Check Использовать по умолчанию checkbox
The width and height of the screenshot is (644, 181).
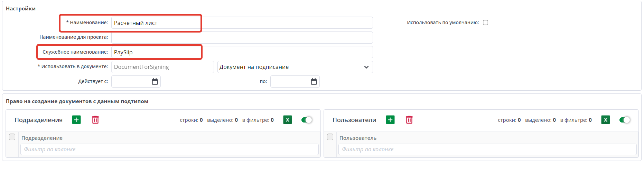click(x=485, y=22)
